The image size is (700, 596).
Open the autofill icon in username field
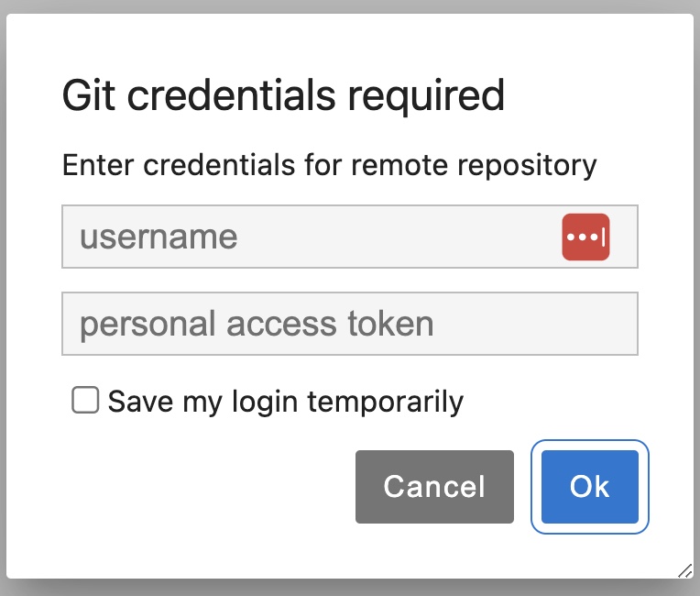click(x=585, y=237)
